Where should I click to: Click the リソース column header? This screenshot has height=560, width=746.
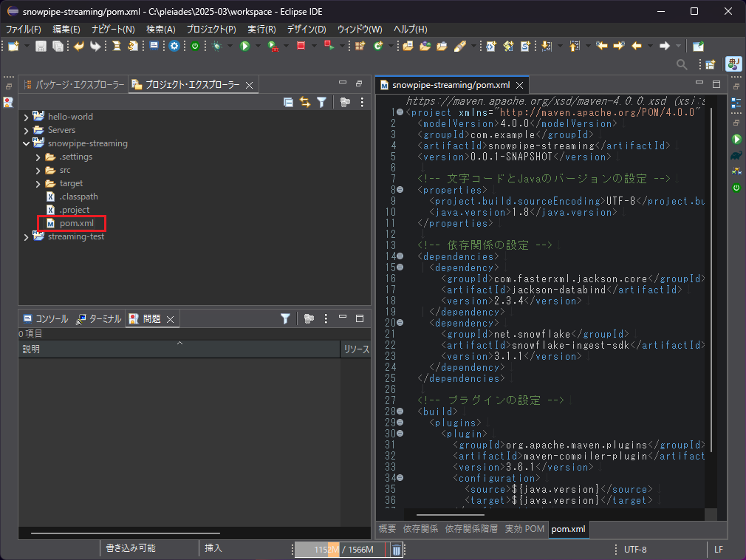pyautogui.click(x=356, y=349)
